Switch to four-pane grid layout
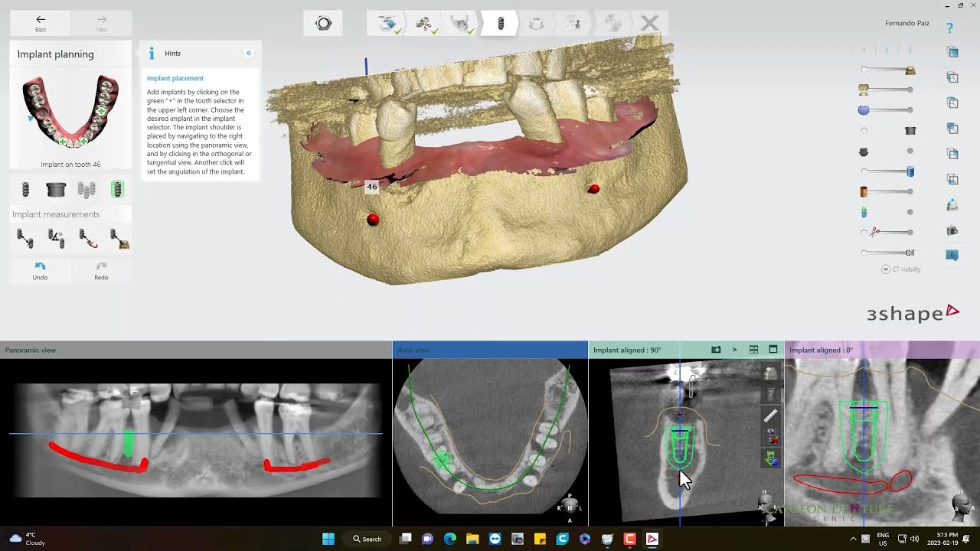This screenshot has height=551, width=980. (x=753, y=350)
